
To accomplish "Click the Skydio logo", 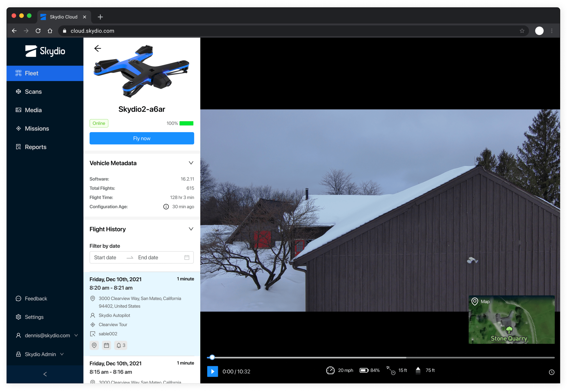I will click(45, 51).
